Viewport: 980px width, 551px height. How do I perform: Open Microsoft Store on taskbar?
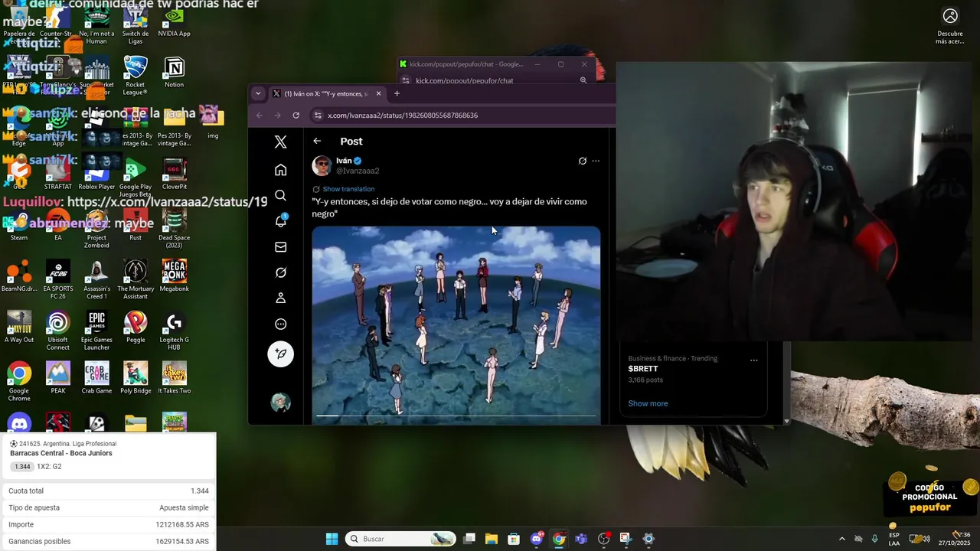point(514,539)
